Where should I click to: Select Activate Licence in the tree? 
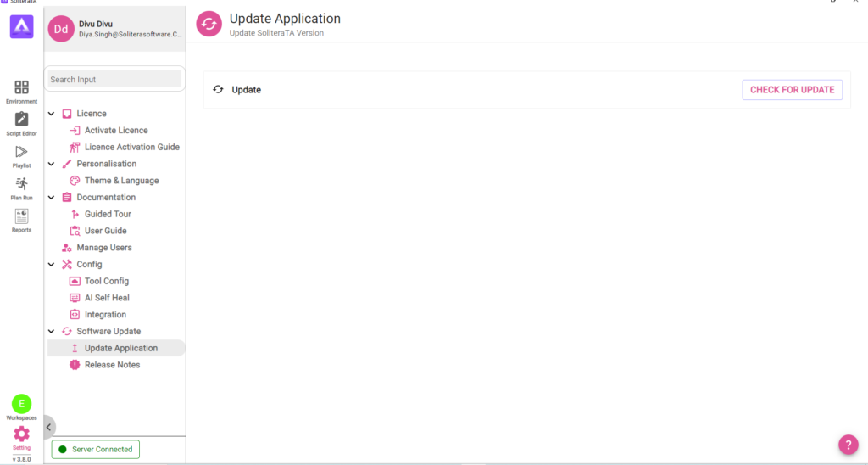pyautogui.click(x=115, y=130)
